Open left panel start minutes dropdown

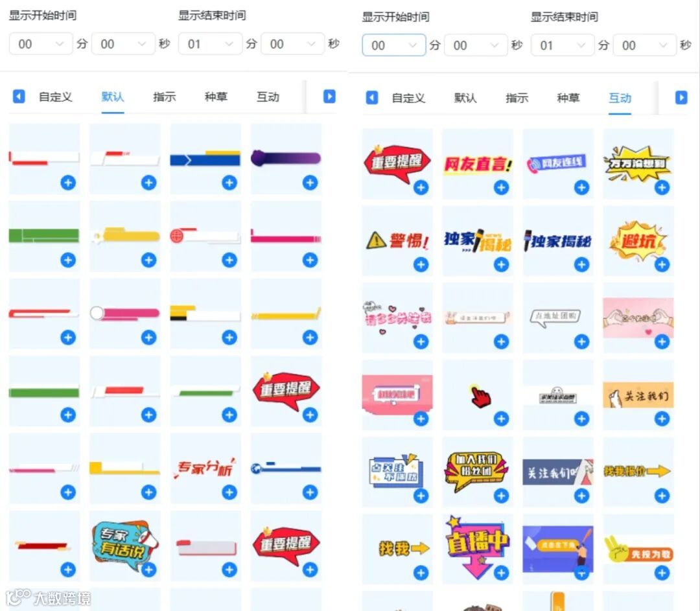click(x=41, y=44)
